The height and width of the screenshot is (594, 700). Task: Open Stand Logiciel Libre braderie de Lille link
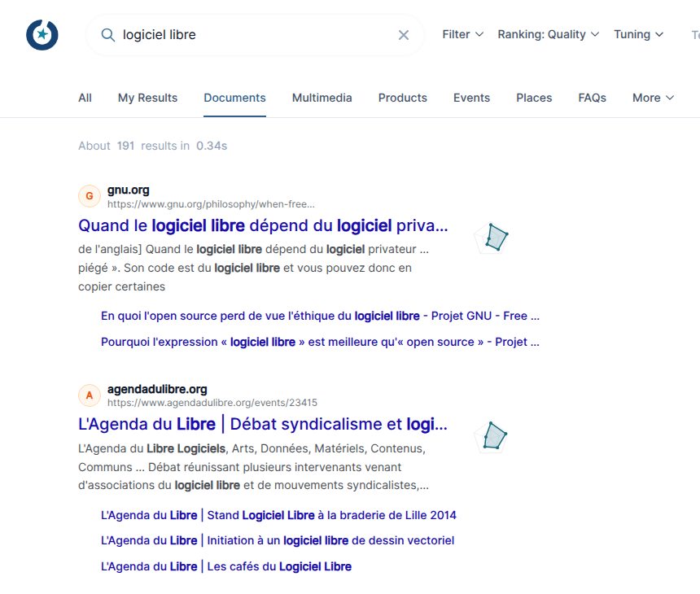pos(278,515)
